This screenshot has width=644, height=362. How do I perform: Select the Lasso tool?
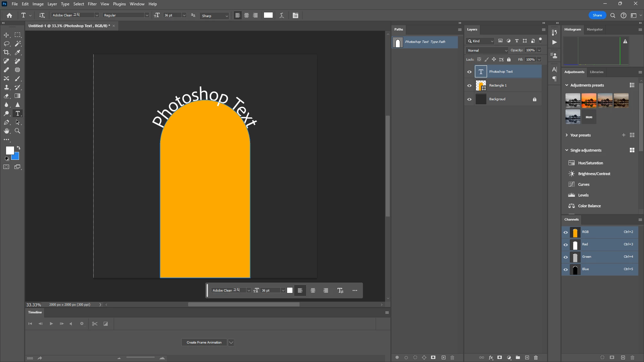point(6,44)
